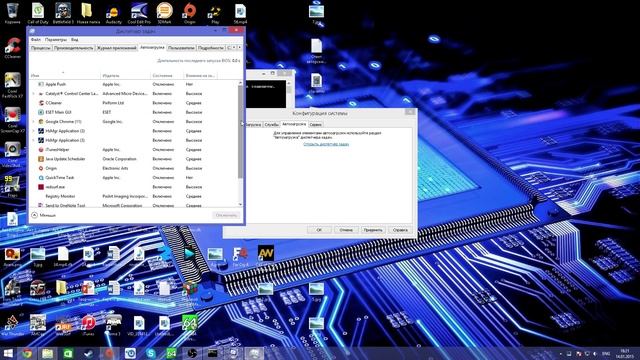Expand the Catalyst Control Center startup entry

click(x=33, y=93)
